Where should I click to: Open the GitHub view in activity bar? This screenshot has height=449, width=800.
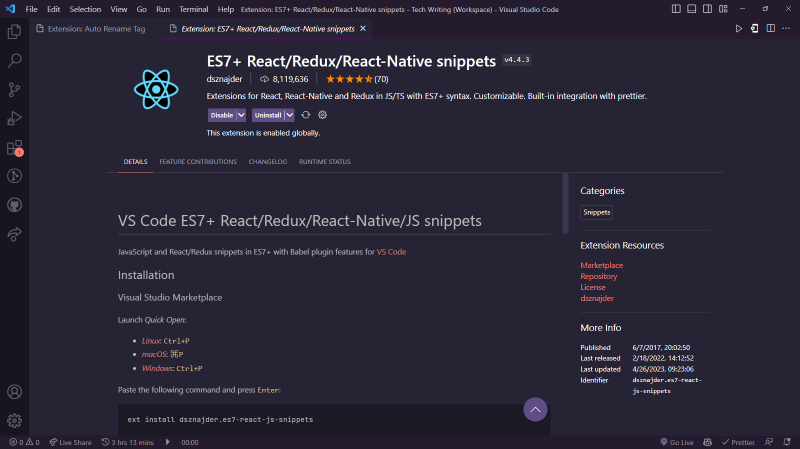[x=14, y=205]
